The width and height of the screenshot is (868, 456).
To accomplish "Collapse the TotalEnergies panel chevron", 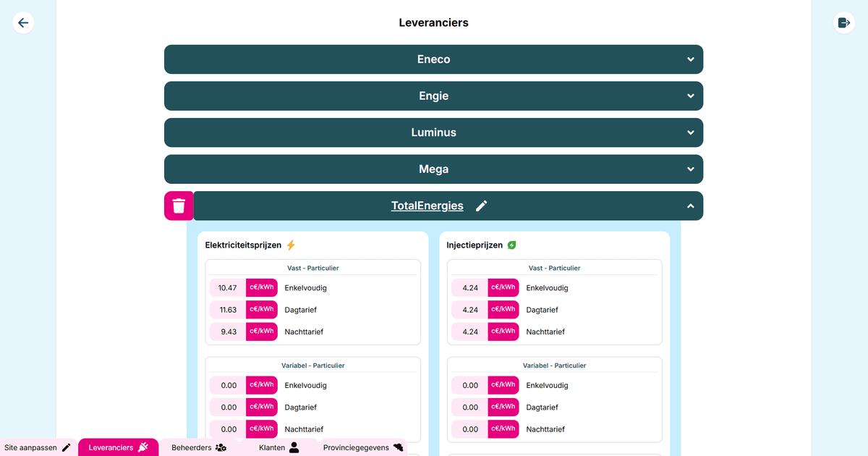I will coord(690,206).
